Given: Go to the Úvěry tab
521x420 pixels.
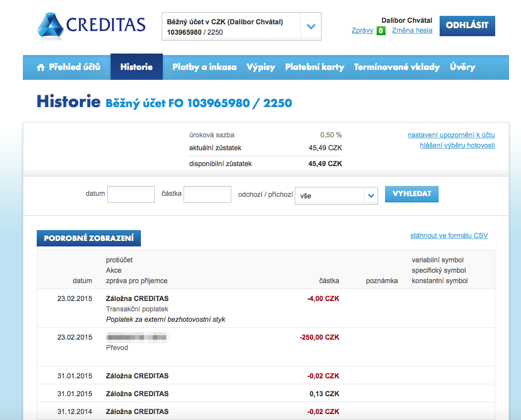Looking at the screenshot, I should 462,67.
